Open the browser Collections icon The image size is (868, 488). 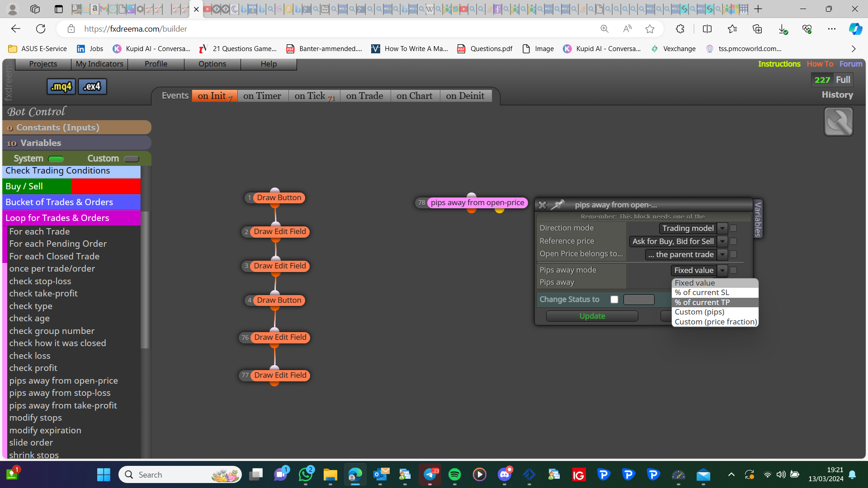point(757,29)
